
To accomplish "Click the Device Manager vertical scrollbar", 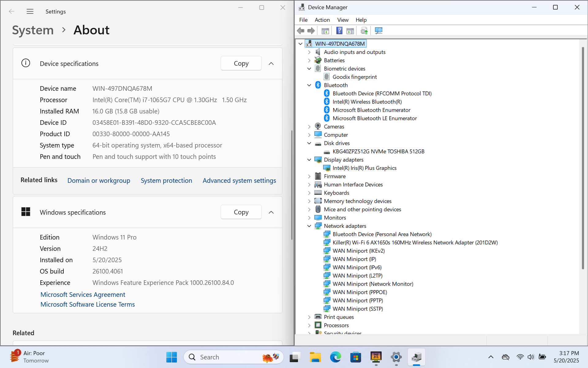I will click(x=583, y=158).
